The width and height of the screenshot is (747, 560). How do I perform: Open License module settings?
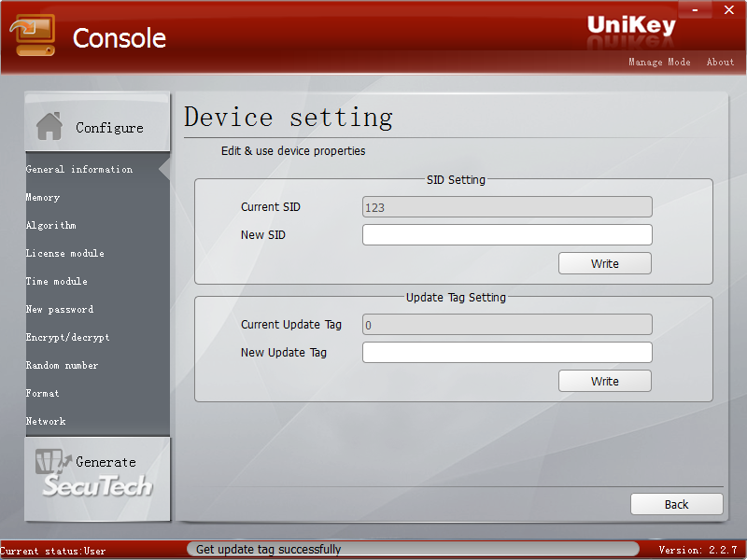[64, 253]
